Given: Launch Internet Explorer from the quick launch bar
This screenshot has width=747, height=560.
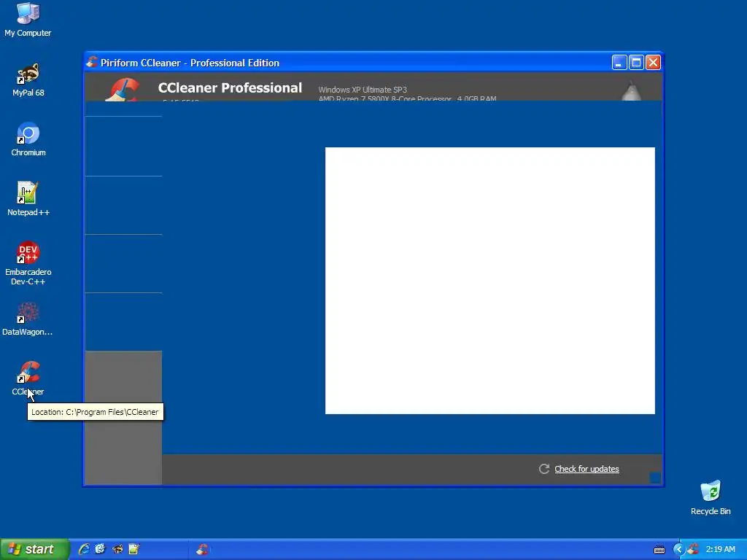Looking at the screenshot, I should coord(84,549).
